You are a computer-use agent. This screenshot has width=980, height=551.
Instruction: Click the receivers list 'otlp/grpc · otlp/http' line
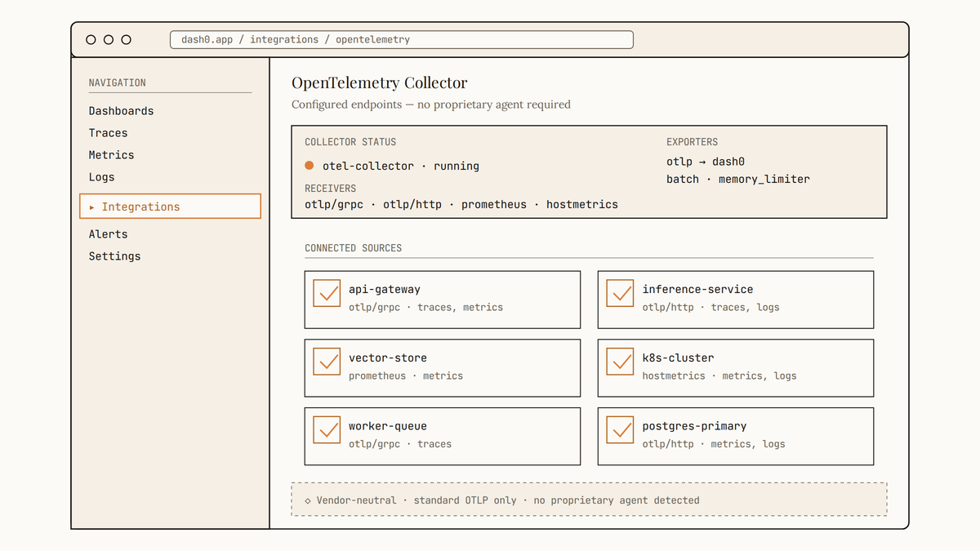[x=461, y=204]
